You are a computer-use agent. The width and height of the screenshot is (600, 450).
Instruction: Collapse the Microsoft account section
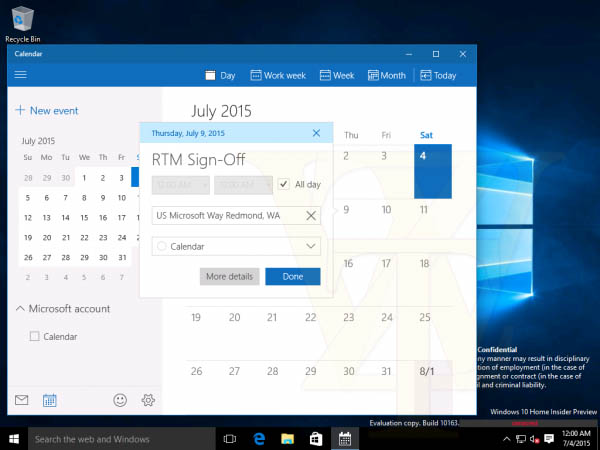[21, 309]
